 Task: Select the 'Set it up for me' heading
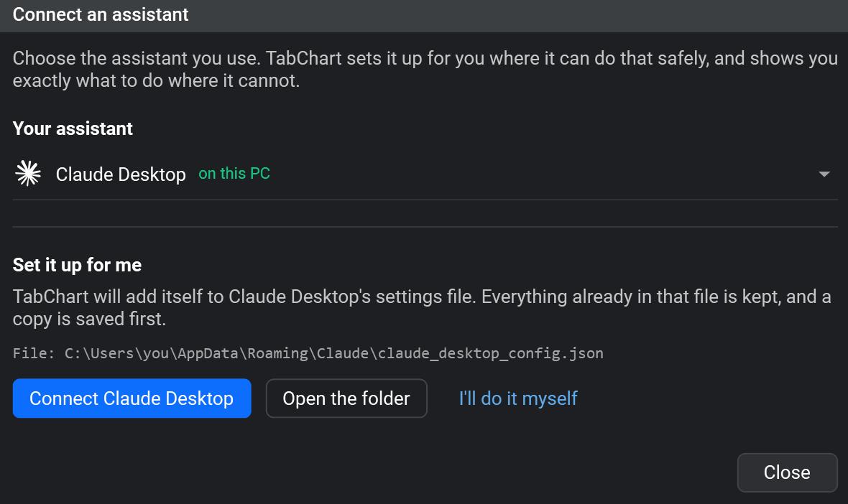coord(78,265)
